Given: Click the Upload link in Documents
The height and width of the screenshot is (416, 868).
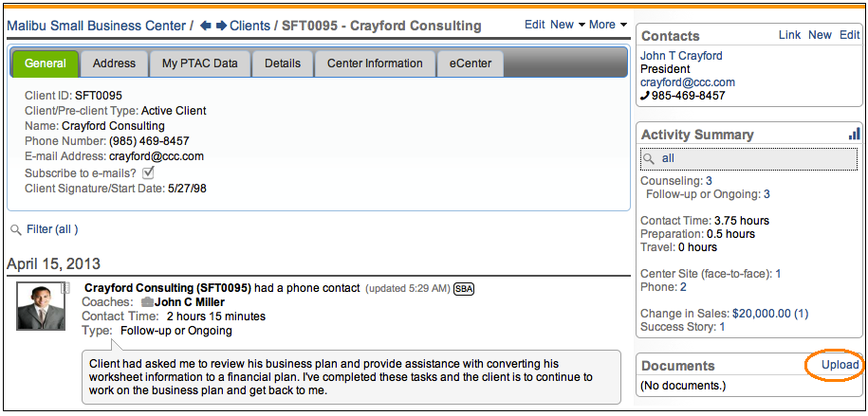Looking at the screenshot, I should [840, 365].
